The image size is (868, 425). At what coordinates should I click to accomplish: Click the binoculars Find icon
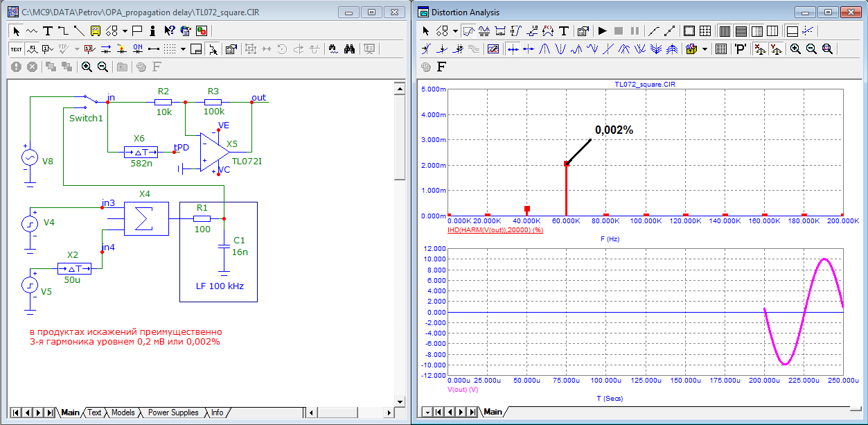(350, 49)
